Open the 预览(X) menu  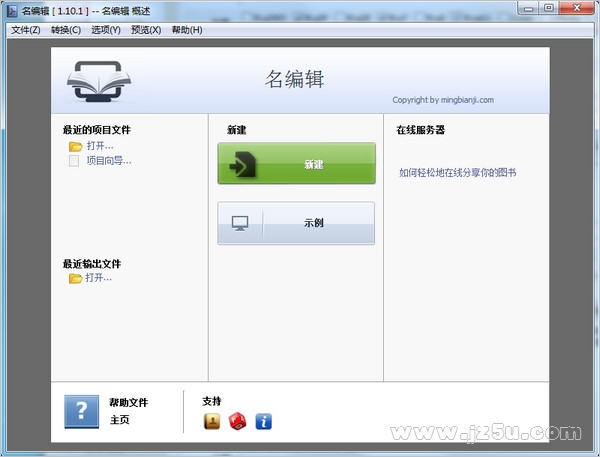(x=146, y=30)
